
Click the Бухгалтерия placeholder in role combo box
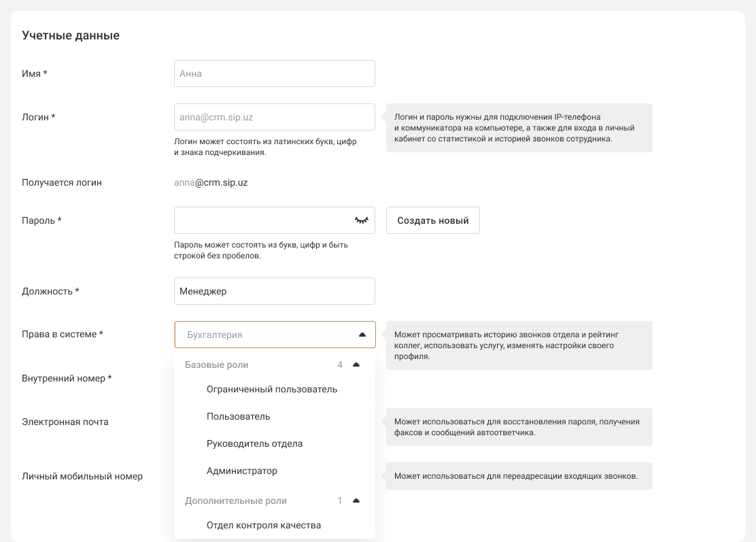(215, 335)
